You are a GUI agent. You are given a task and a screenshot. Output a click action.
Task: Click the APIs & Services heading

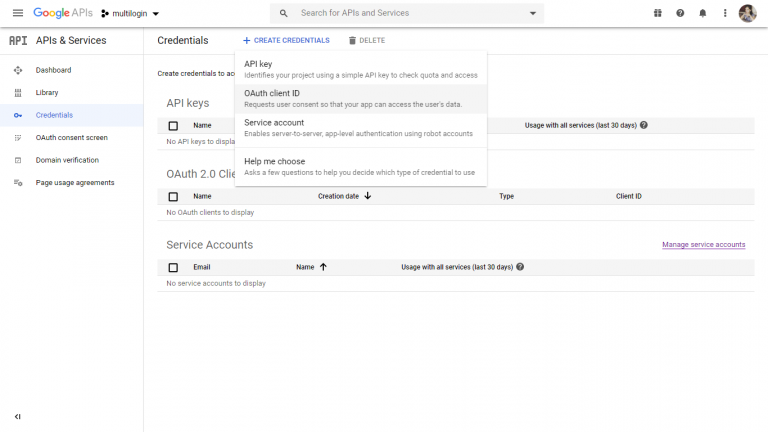(71, 40)
